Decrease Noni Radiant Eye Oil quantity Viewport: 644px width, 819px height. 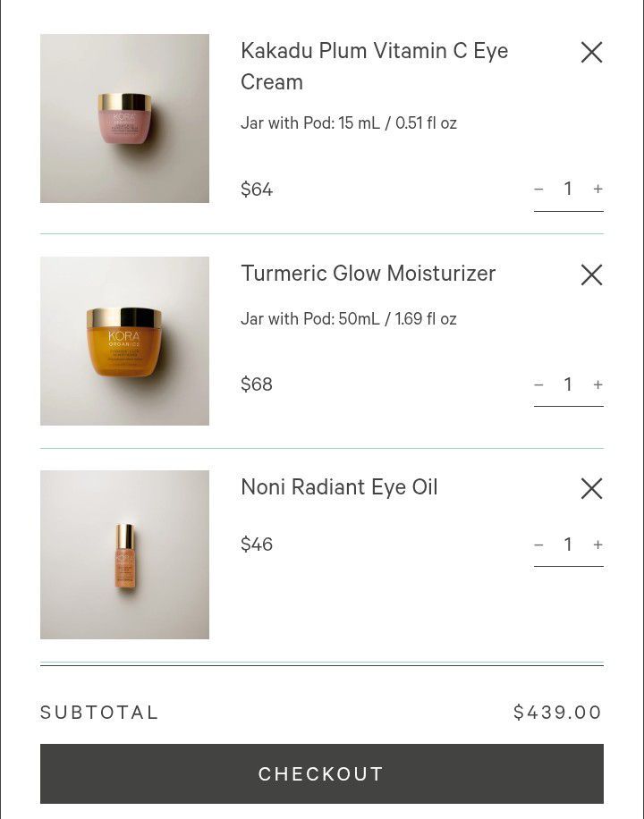539,545
